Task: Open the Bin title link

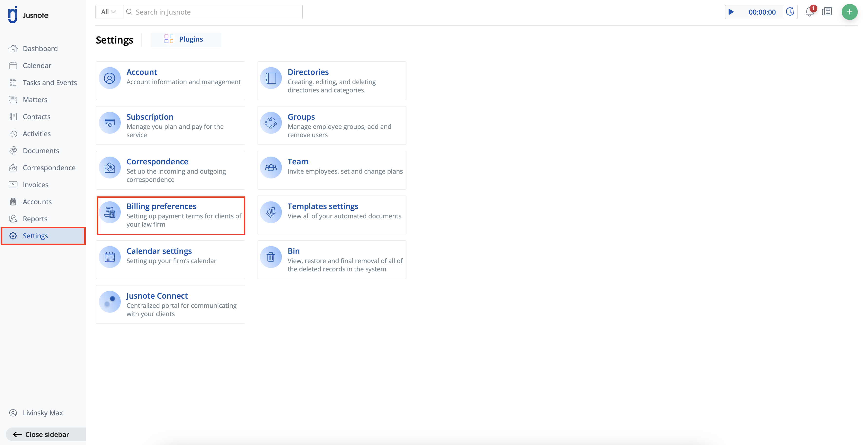Action: [294, 251]
